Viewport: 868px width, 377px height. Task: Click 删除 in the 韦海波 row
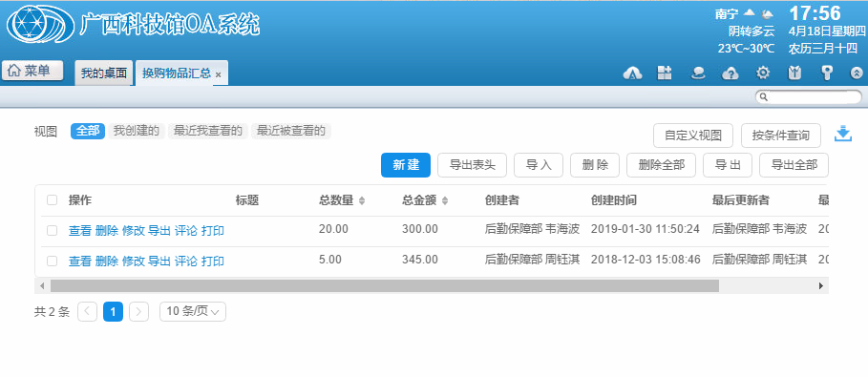click(106, 231)
